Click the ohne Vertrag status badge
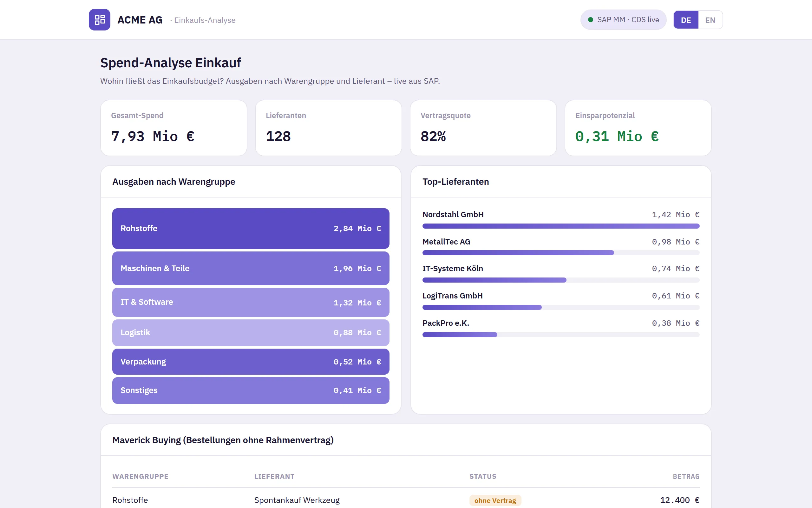 pos(495,500)
